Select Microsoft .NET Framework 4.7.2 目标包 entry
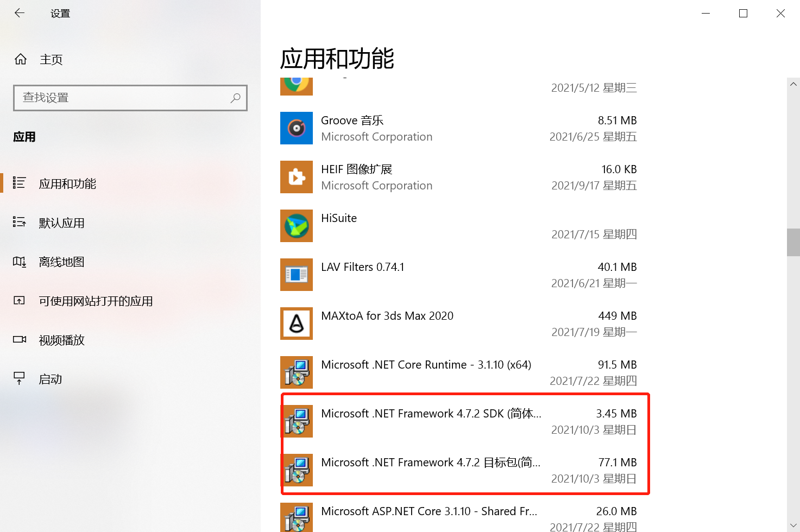Viewport: 800px width, 532px height. pyautogui.click(x=431, y=463)
